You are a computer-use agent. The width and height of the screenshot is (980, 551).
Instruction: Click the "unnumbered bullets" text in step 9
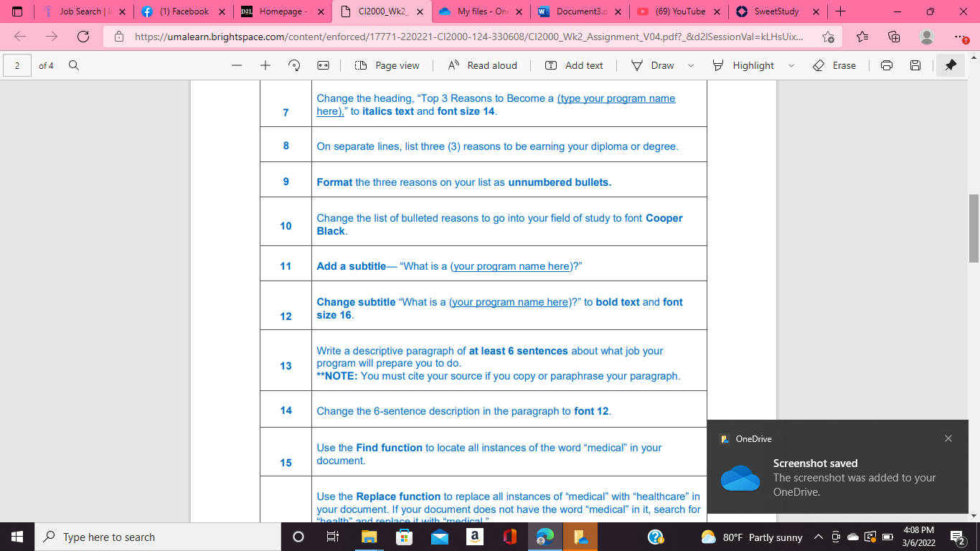tap(560, 182)
